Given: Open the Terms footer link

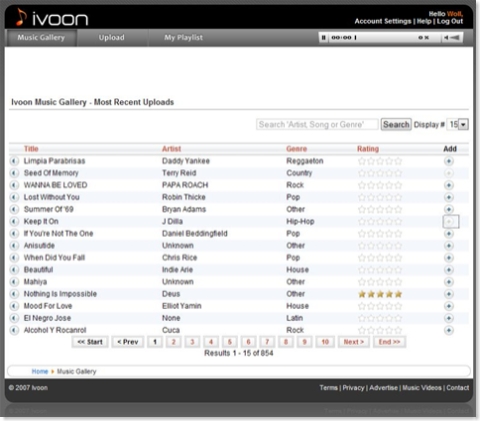Looking at the screenshot, I should (x=328, y=388).
